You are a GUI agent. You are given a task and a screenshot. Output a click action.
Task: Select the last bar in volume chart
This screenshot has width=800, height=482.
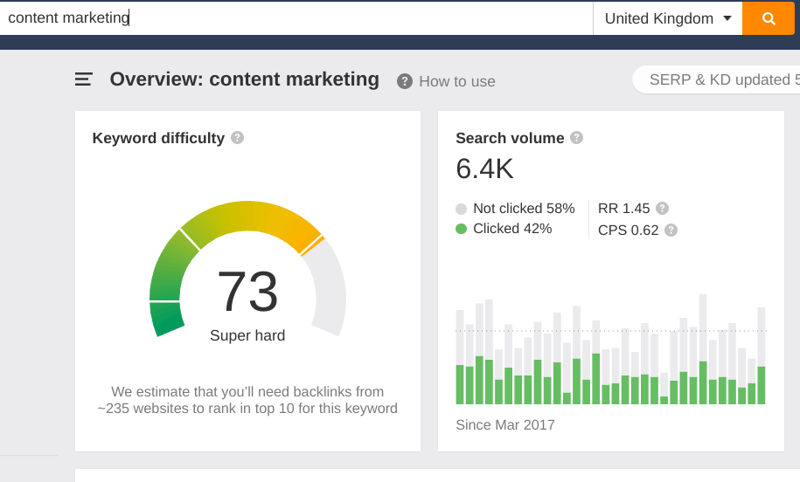pos(761,385)
